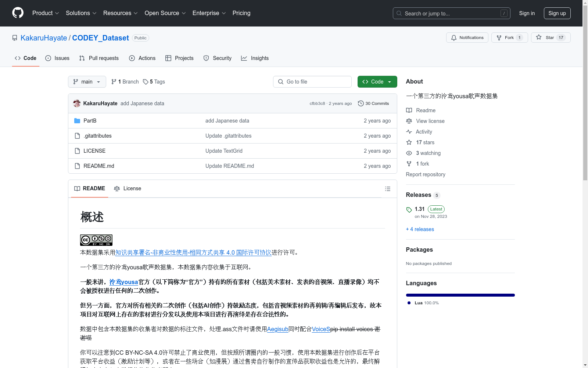Click the release tag icon for 1.31
Screen dimensions: 588x368
click(409, 210)
